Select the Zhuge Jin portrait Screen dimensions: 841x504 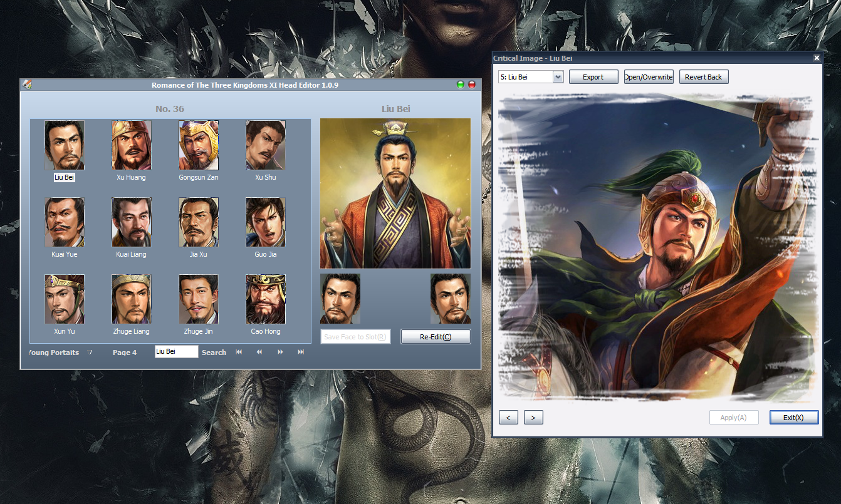pyautogui.click(x=199, y=299)
